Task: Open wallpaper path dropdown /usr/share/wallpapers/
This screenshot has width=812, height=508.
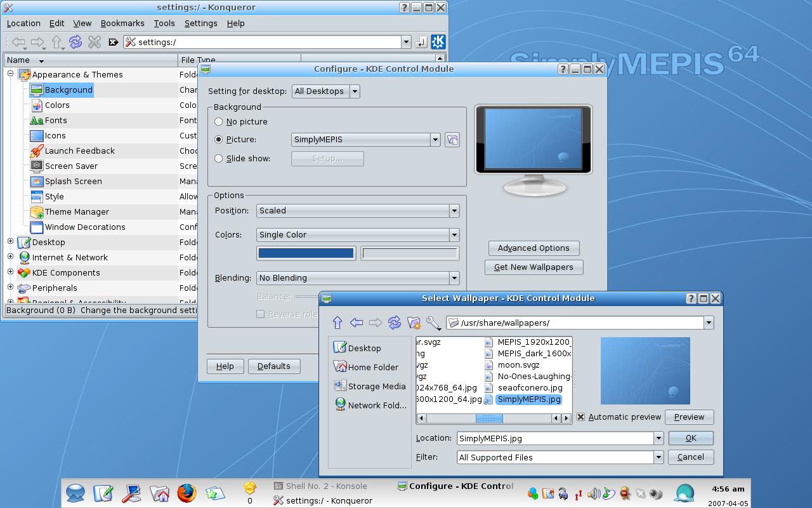Action: coord(580,323)
